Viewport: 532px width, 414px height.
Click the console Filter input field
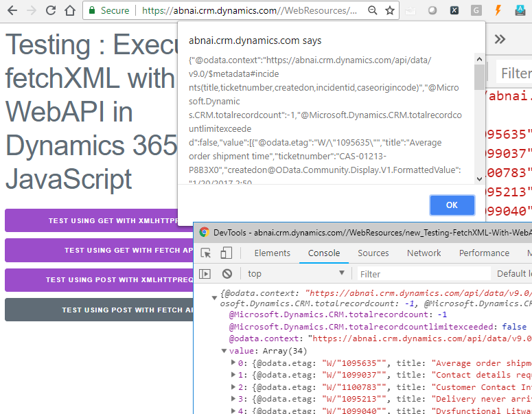pos(424,274)
